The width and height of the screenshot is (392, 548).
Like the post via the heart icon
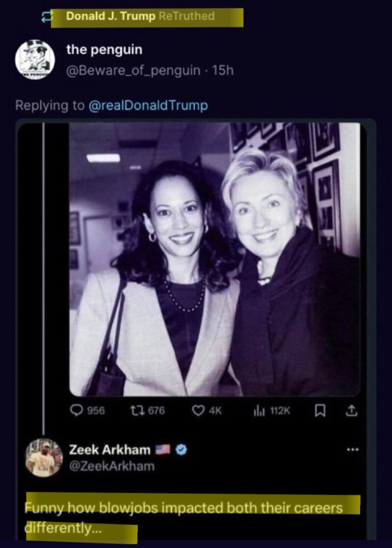pos(197,410)
